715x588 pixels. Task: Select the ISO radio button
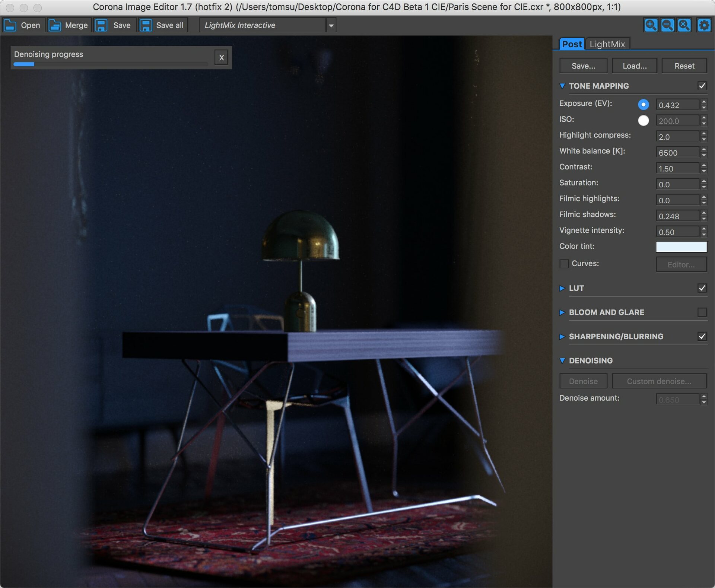(643, 120)
